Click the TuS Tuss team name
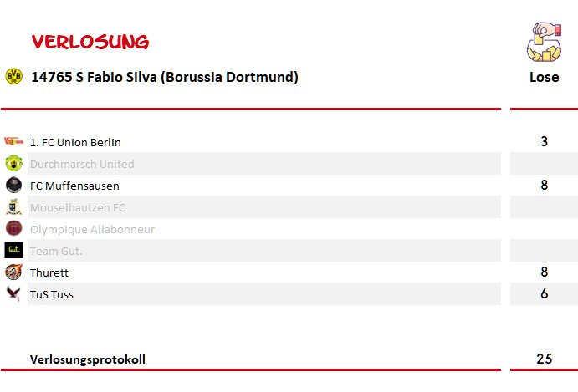Image resolution: width=578 pixels, height=392 pixels. [52, 294]
